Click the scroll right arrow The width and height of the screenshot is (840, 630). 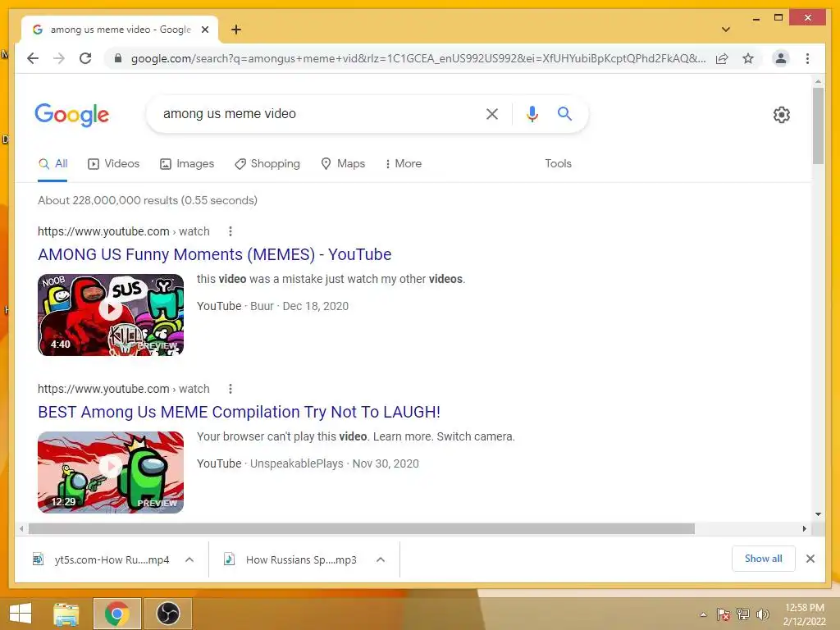coord(805,529)
